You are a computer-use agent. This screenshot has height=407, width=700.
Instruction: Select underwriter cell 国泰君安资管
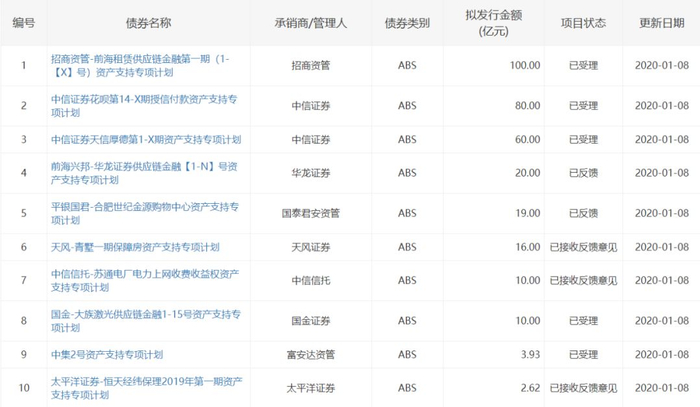point(311,213)
